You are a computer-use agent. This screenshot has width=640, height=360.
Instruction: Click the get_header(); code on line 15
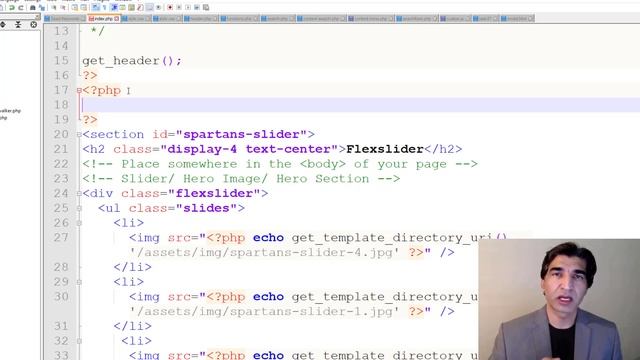click(132, 61)
